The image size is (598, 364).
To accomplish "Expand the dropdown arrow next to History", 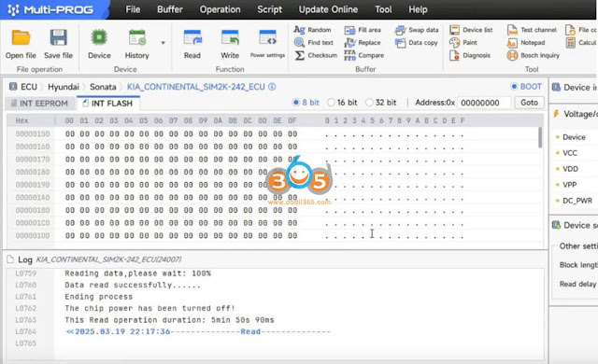I will [x=163, y=43].
